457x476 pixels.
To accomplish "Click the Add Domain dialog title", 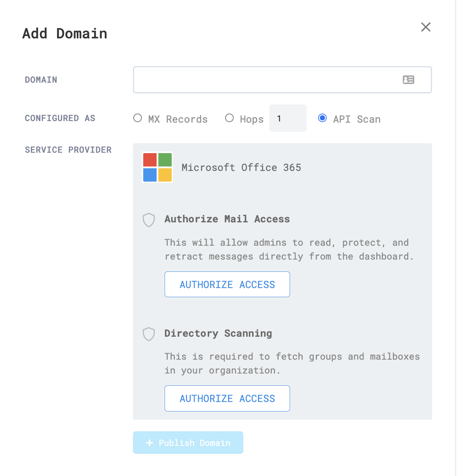I will point(64,33).
